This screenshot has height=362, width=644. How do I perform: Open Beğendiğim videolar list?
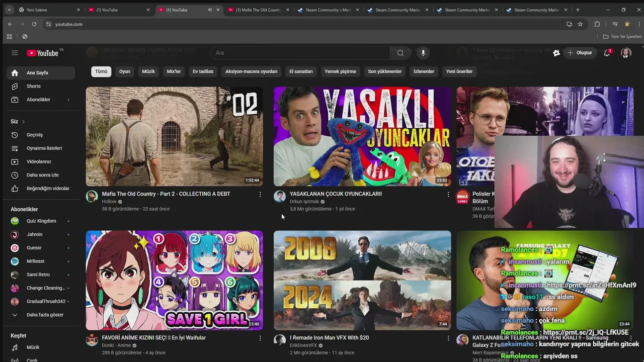click(41, 189)
